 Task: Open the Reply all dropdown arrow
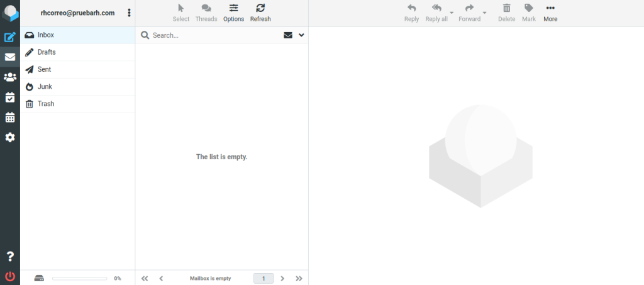[x=452, y=13]
